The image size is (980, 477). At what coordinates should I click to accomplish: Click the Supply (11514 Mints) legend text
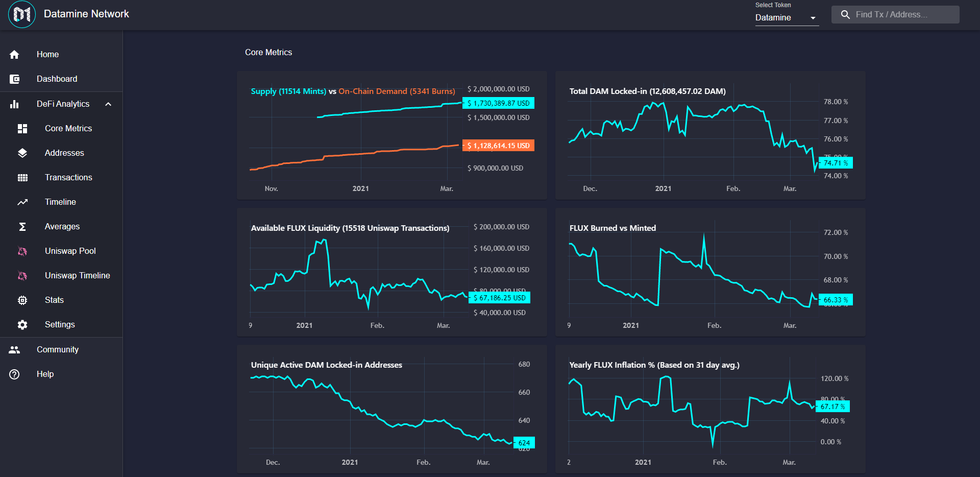(288, 91)
